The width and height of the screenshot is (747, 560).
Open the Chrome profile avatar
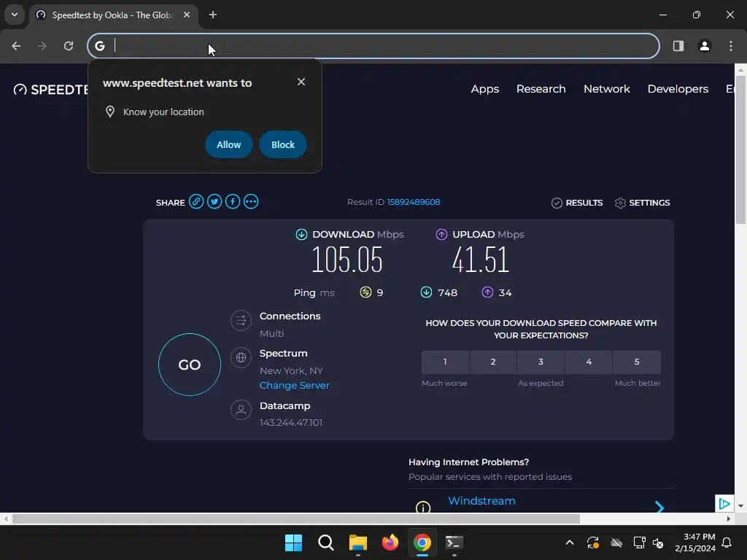tap(704, 46)
